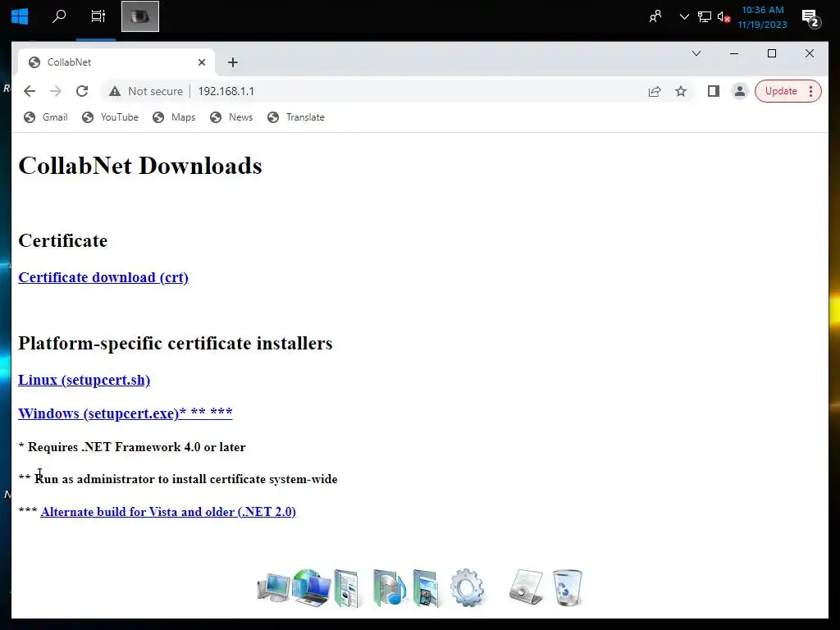Open the Recycle Bin dock icon

pos(567,587)
